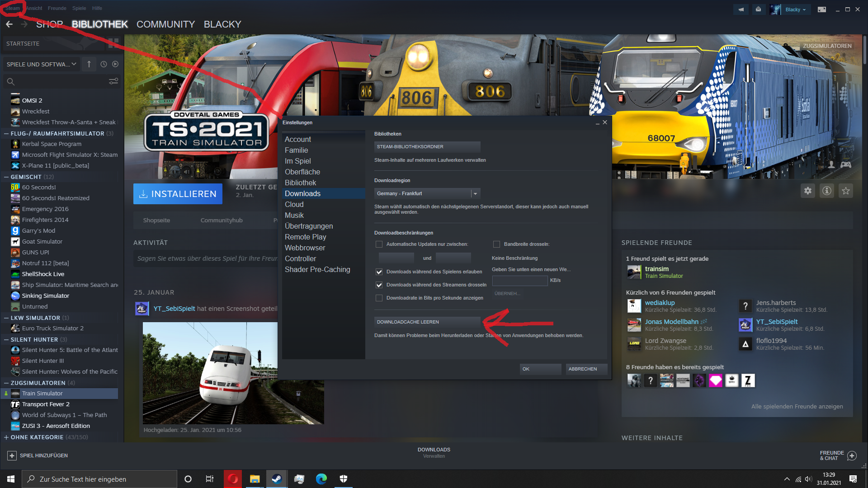Click the Steam-Bibliotheksordner button
Viewport: 868px width, 488px height.
pyautogui.click(x=427, y=147)
